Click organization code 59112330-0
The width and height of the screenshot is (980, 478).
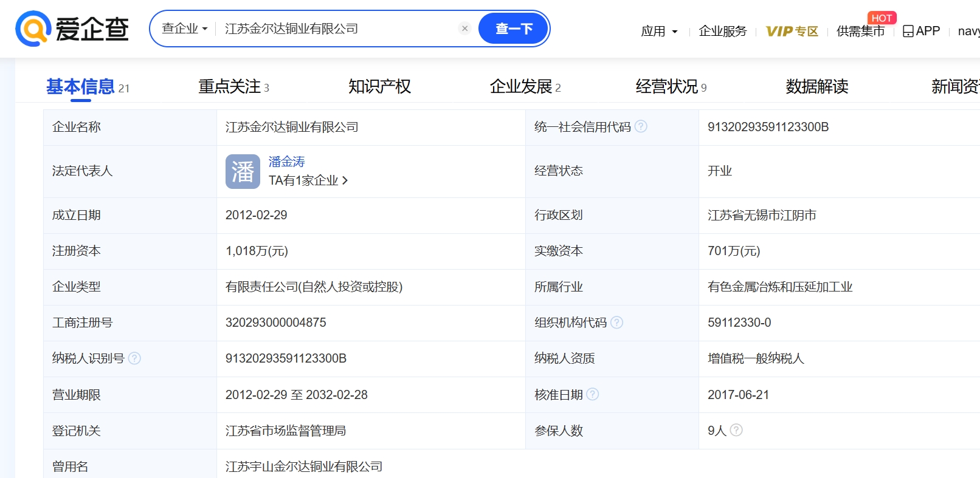point(739,323)
